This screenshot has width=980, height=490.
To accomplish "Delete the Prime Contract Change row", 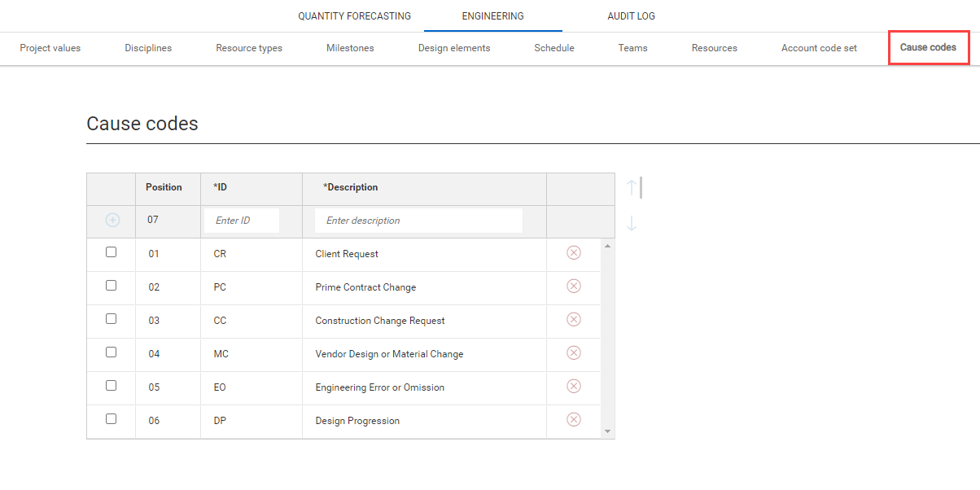I will [573, 286].
